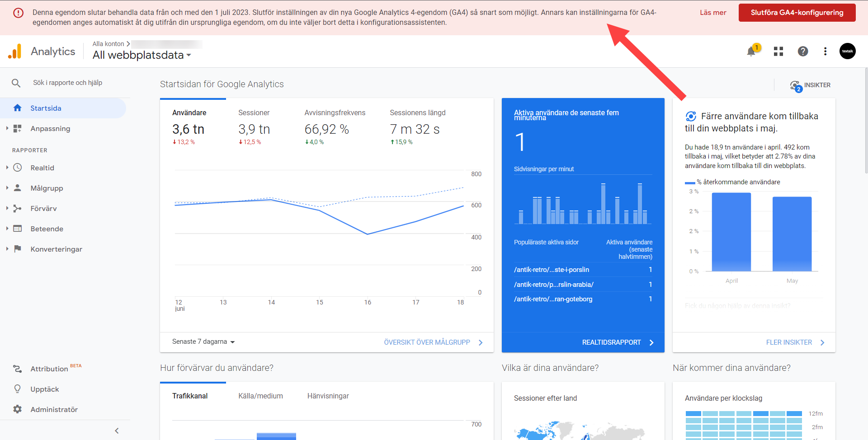Click Slutföra GA4-konfigurering button

pyautogui.click(x=797, y=13)
